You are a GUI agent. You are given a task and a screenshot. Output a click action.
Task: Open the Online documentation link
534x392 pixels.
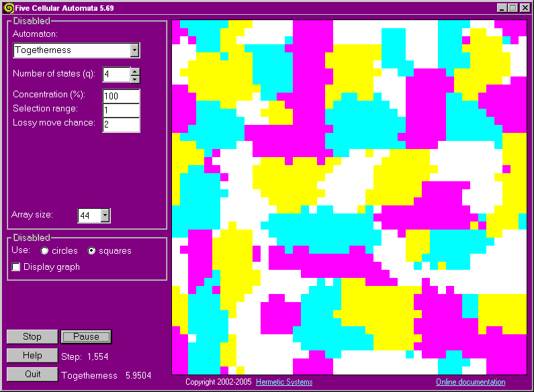[470, 383]
